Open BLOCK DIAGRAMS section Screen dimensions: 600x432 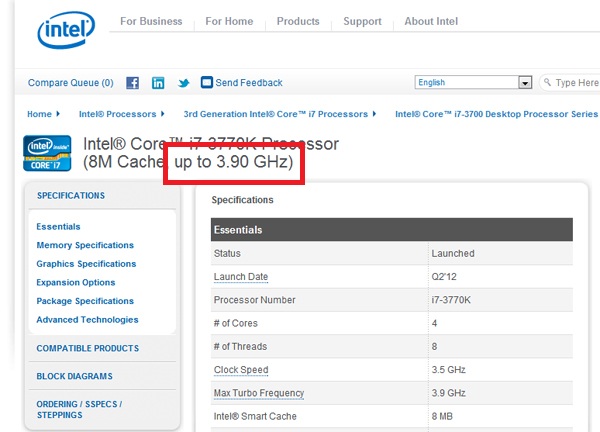pos(75,376)
